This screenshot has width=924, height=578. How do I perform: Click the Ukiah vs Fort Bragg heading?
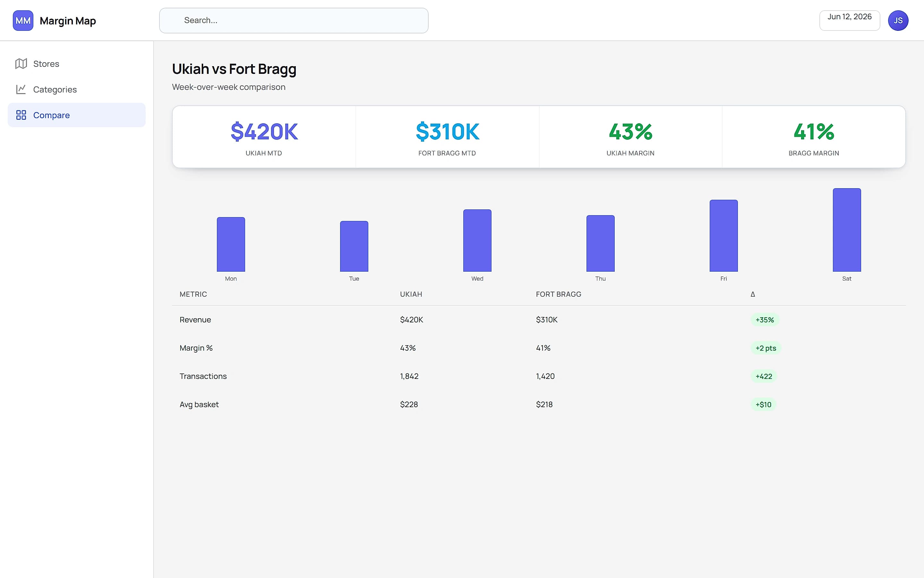(234, 69)
